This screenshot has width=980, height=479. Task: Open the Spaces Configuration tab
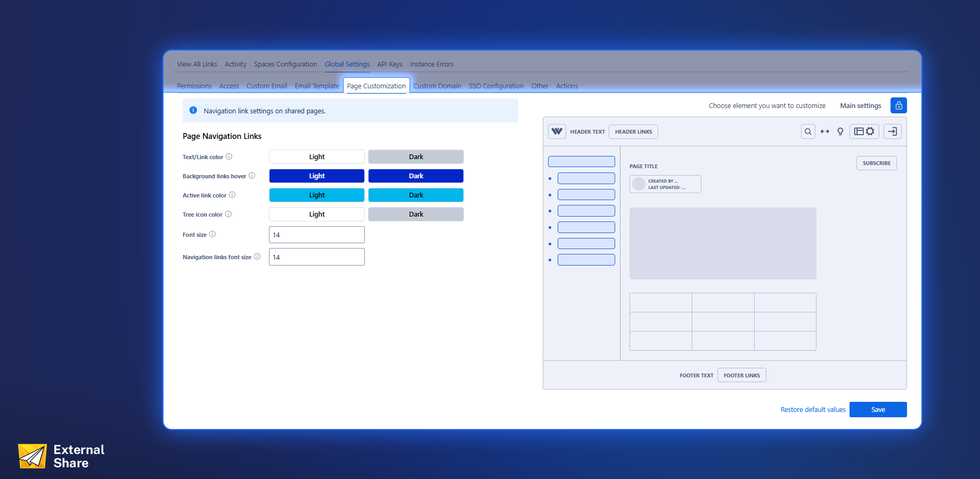pyautogui.click(x=285, y=64)
